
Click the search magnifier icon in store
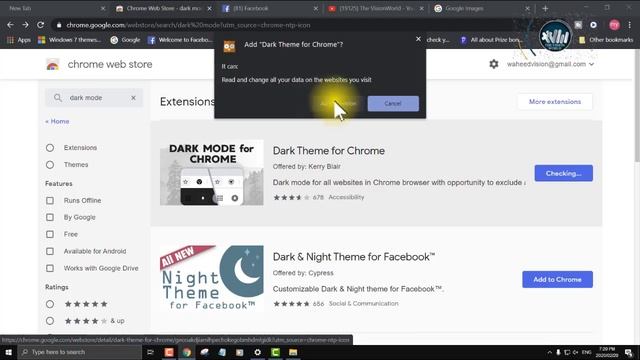(x=58, y=98)
